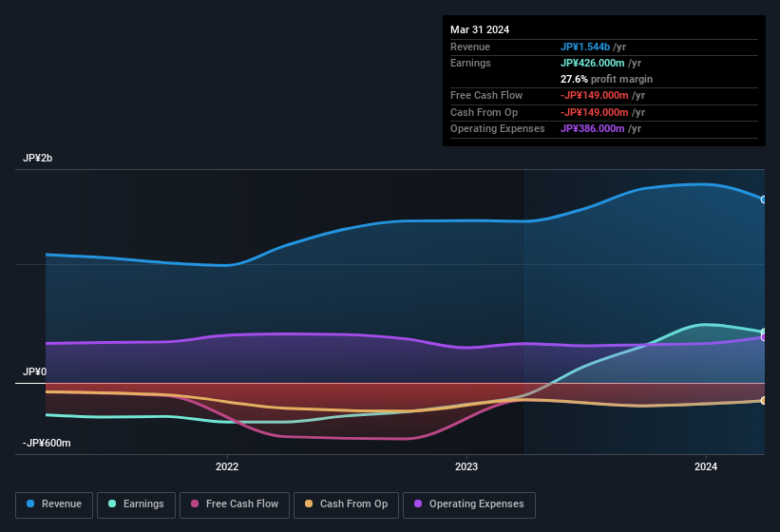Click the JP¥2b y-axis label
This screenshot has width=780, height=532.
coord(37,158)
